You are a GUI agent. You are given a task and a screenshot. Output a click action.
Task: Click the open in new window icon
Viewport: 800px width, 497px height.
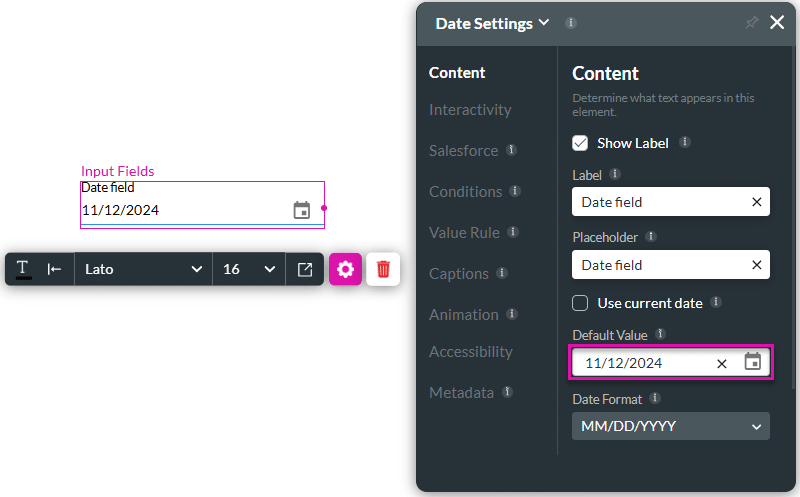(x=305, y=269)
